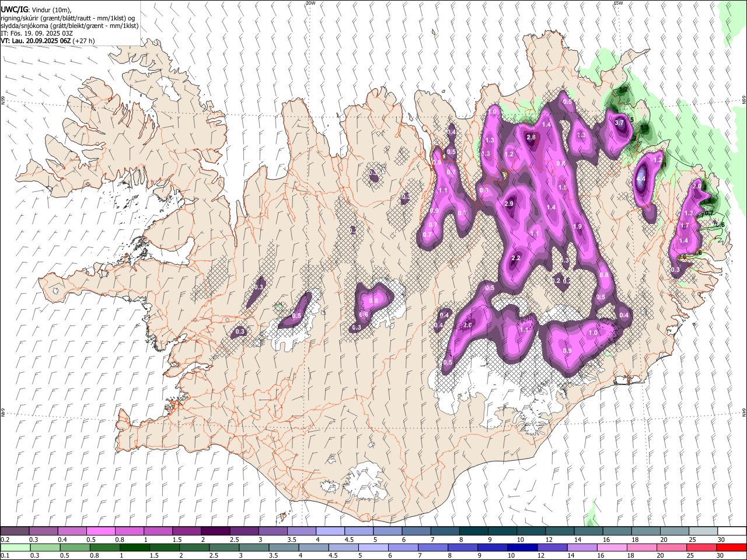Screen dimensions: 747x560
Task: Click the '0.2' label on the upper scale
Action: click(x=5, y=540)
